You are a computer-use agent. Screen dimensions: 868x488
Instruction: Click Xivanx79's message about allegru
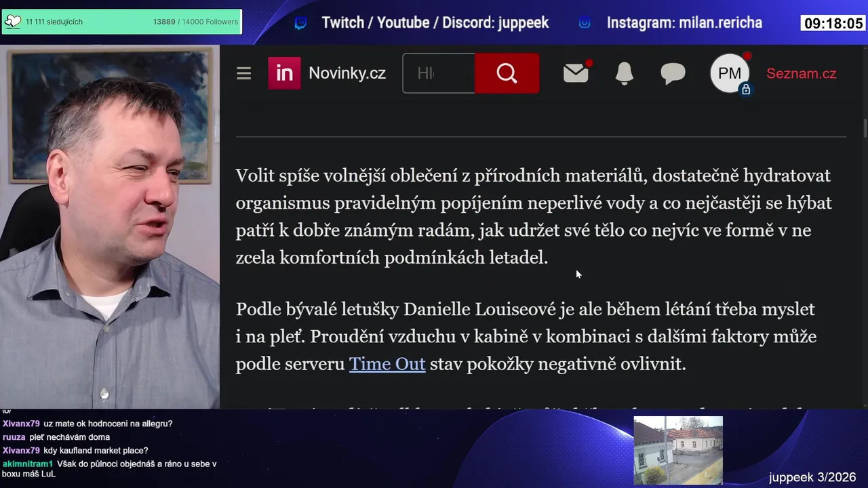[108, 424]
